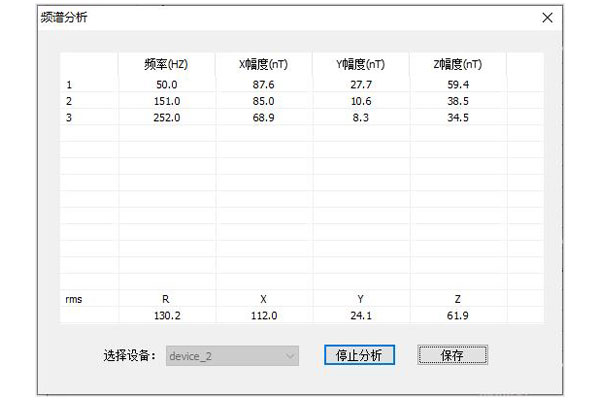Select the 252.0 frequency cell
600x400 pixels.
[166, 117]
